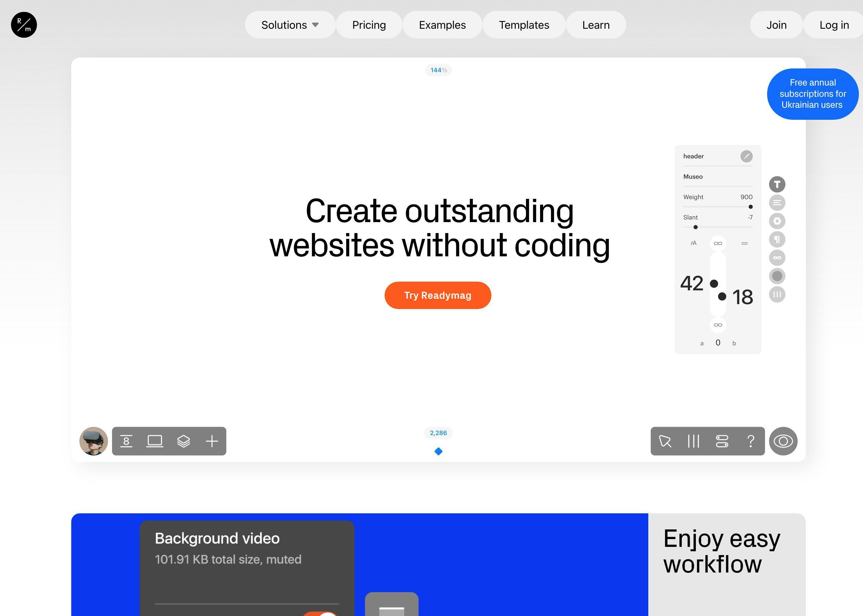This screenshot has height=616, width=863.
Task: Toggle the pause/animation control icon
Action: (x=777, y=294)
